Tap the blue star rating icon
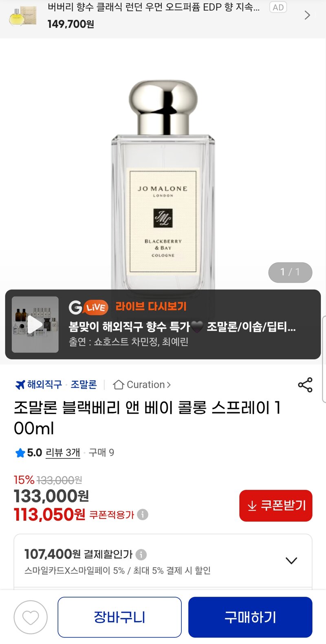 tap(20, 453)
